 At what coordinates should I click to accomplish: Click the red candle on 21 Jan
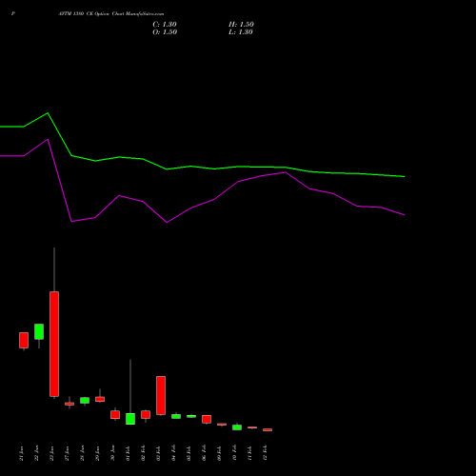tap(24, 340)
